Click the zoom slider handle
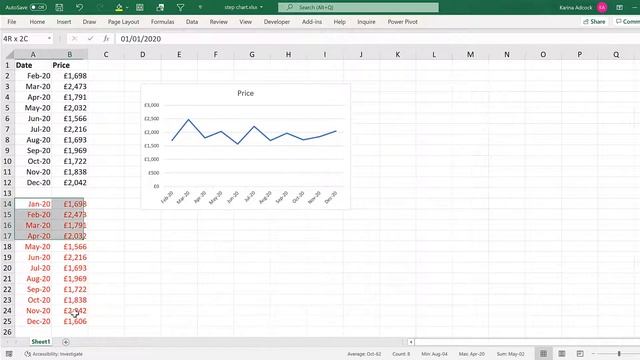This screenshot has width=640, height=360. point(619,353)
